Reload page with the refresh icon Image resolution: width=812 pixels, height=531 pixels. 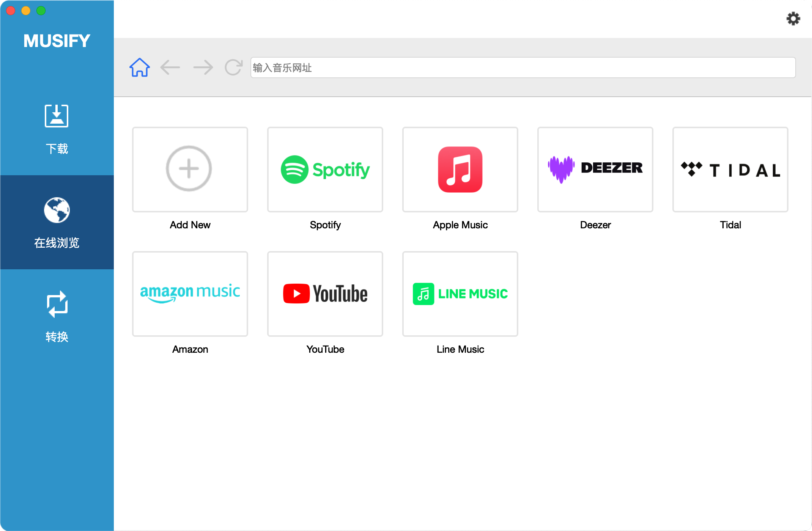point(233,68)
